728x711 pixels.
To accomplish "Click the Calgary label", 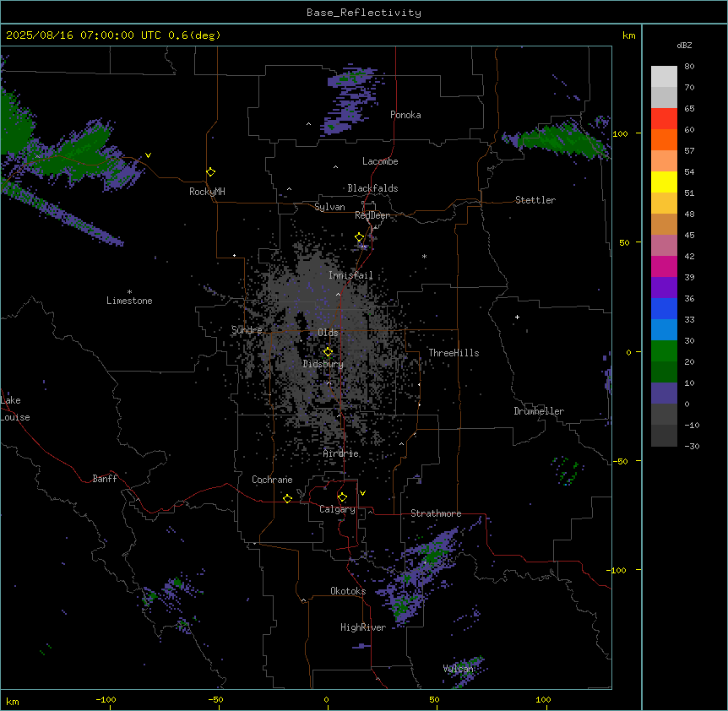I will (x=338, y=509).
